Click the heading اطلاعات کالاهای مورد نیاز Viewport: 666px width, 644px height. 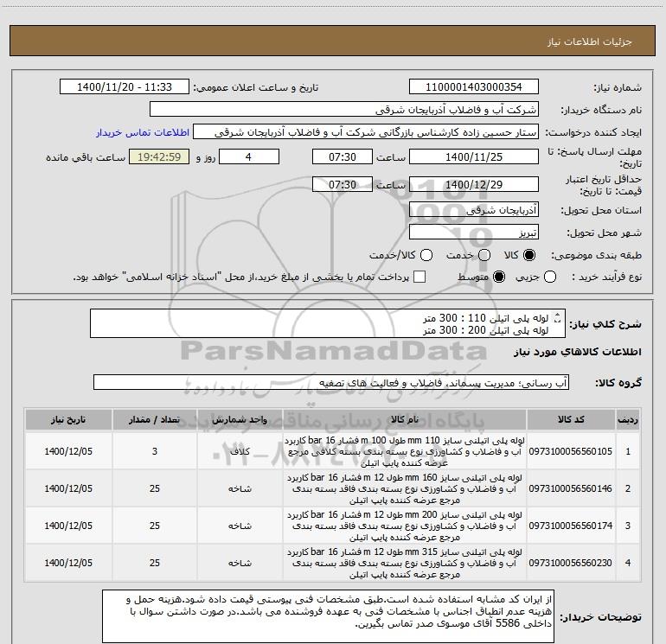[x=578, y=352]
